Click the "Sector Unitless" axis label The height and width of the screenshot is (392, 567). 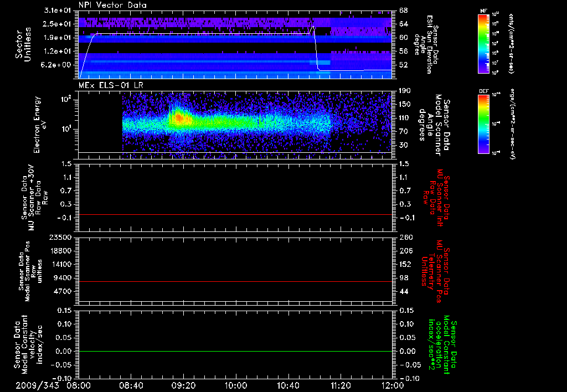(23, 44)
